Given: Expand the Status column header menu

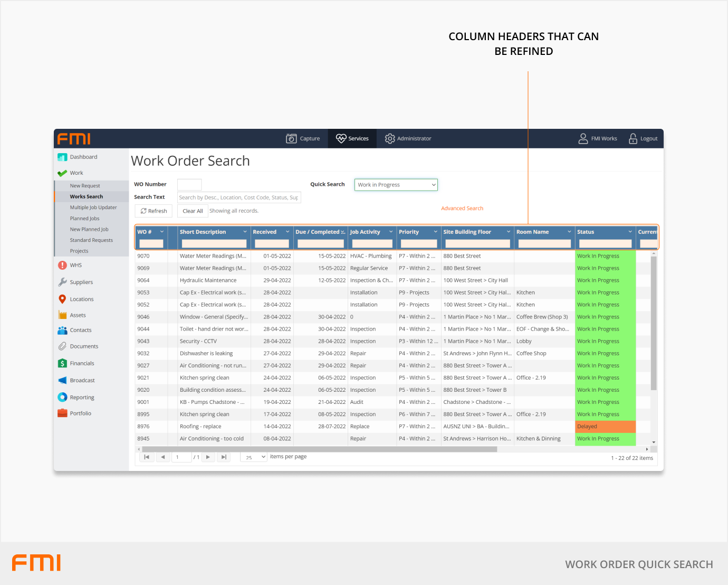Looking at the screenshot, I should click(630, 232).
